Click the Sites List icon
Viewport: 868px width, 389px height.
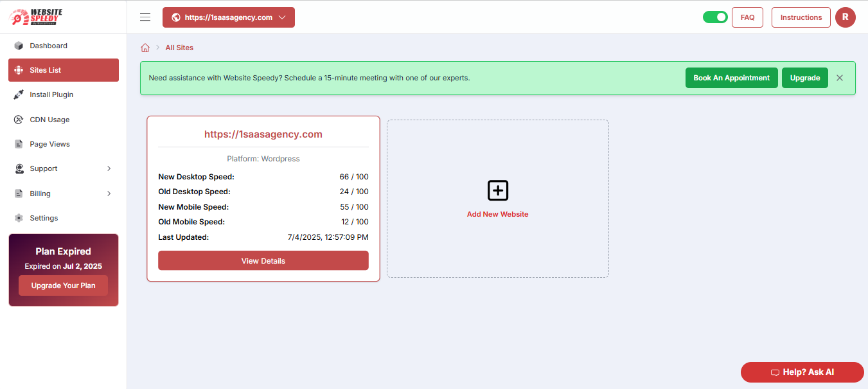click(19, 70)
